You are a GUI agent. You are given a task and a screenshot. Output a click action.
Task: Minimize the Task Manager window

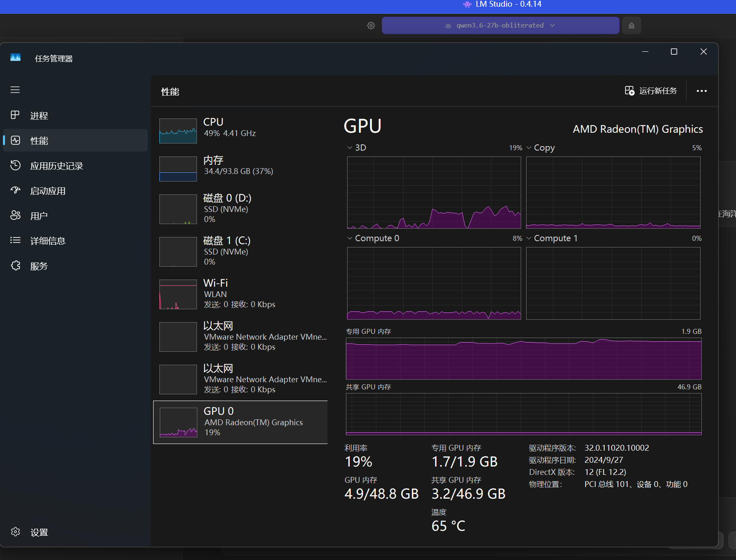645,52
